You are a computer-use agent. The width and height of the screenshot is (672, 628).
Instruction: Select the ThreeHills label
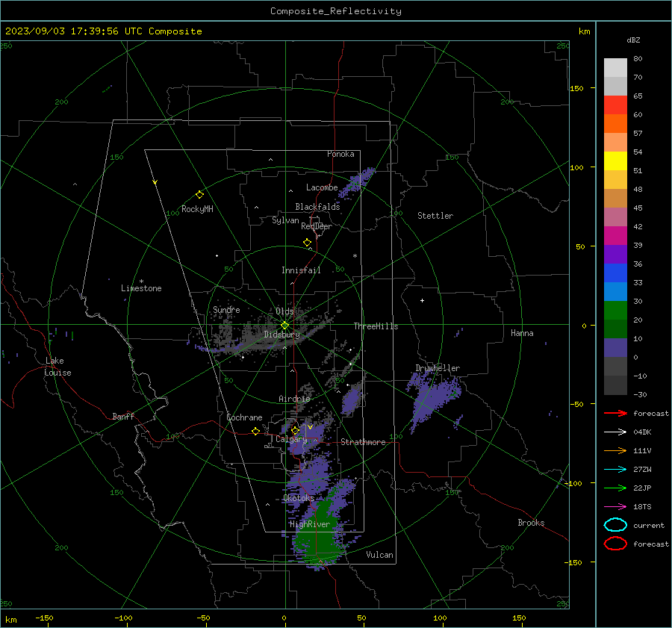[376, 326]
